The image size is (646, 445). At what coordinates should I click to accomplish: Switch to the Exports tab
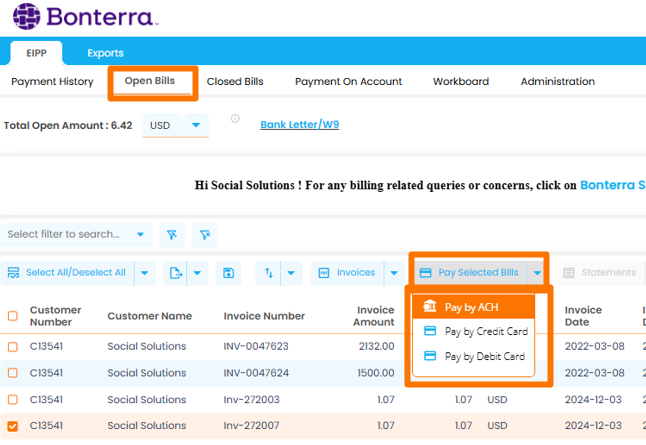105,53
